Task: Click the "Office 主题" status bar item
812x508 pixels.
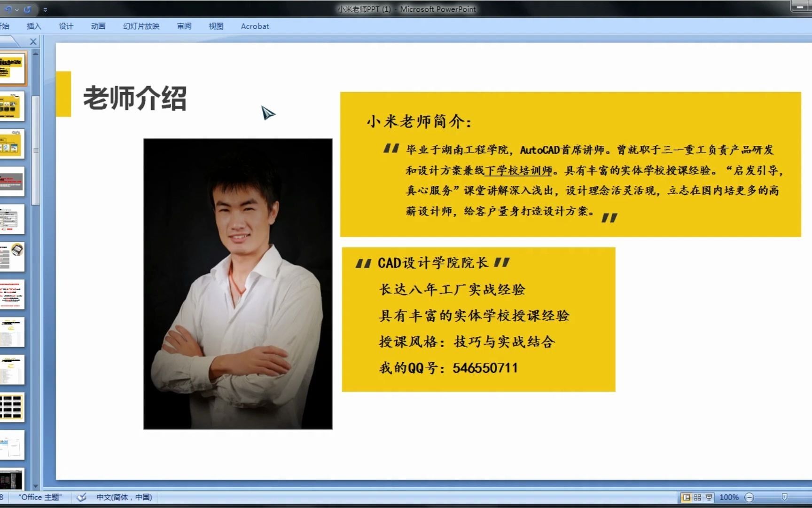Action: pos(40,497)
